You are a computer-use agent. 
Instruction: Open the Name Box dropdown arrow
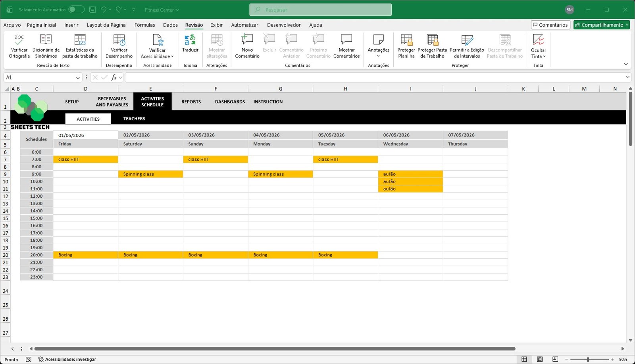coord(78,77)
